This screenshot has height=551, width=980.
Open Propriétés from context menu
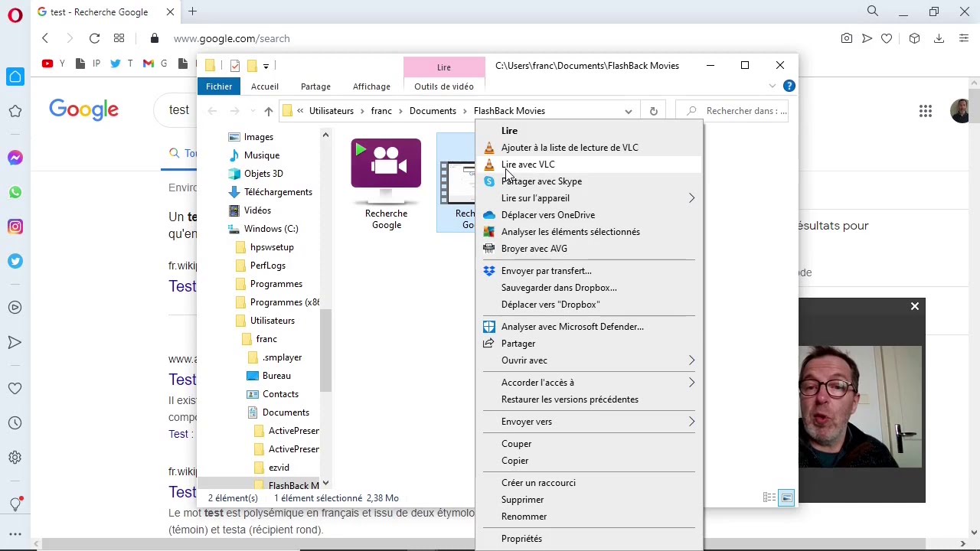click(588, 539)
